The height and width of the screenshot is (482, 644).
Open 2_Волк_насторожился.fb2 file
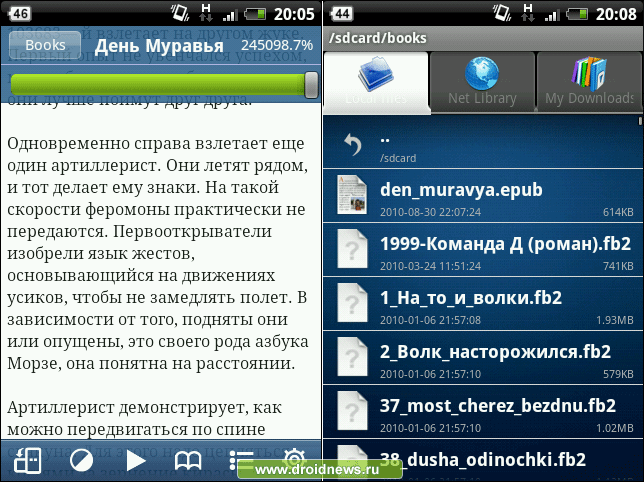(x=483, y=358)
